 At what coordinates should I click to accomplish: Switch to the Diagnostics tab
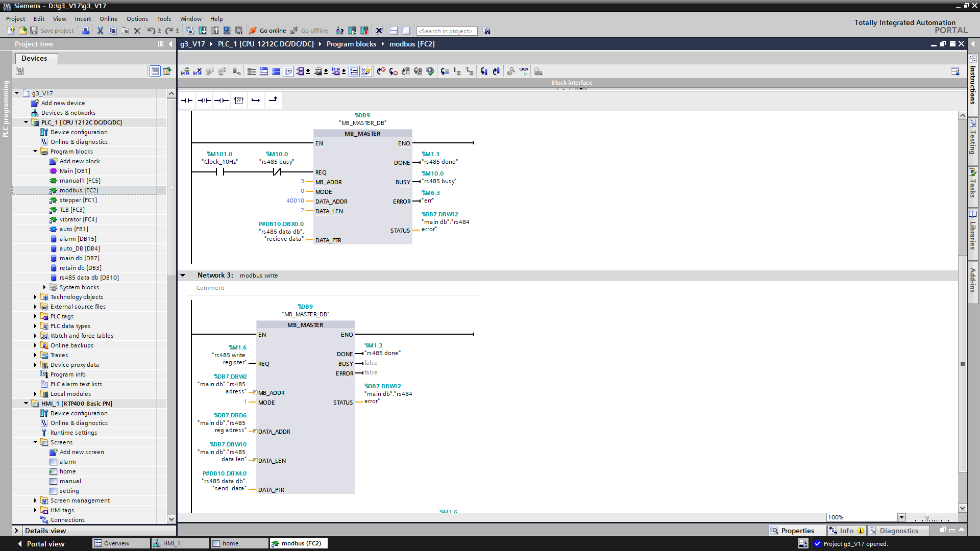899,531
